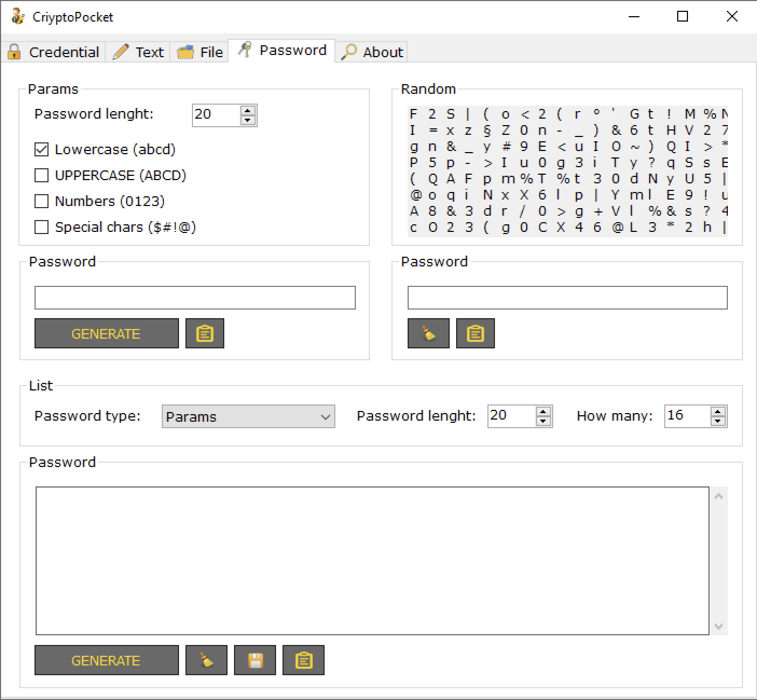The width and height of the screenshot is (757, 700).
Task: Copy Random password to clipboard
Action: click(x=475, y=333)
